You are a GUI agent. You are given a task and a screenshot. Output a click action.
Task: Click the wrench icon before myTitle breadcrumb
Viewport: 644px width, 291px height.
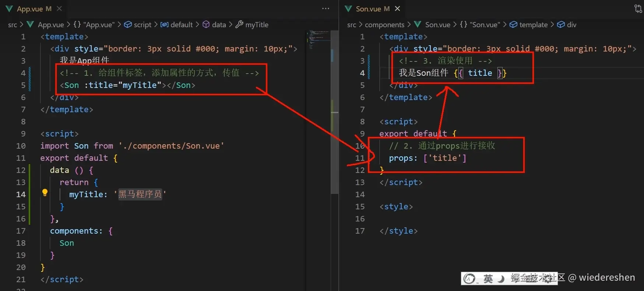tap(239, 25)
